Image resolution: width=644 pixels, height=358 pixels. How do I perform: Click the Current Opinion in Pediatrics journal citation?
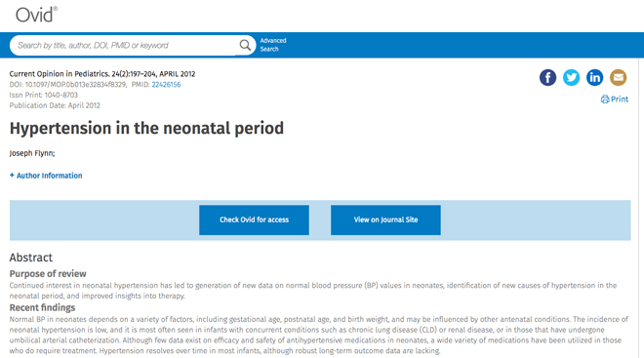click(x=102, y=74)
